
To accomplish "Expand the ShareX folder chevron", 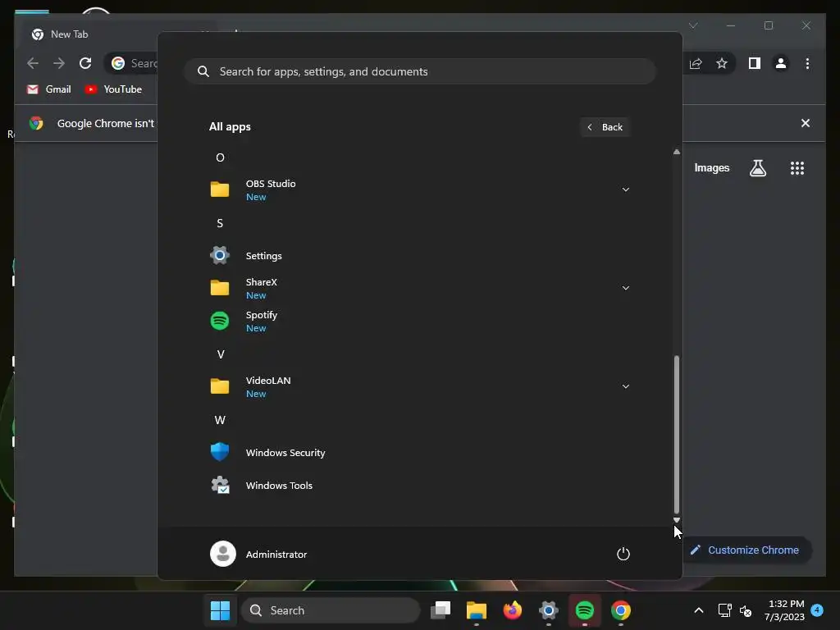I will pos(625,288).
